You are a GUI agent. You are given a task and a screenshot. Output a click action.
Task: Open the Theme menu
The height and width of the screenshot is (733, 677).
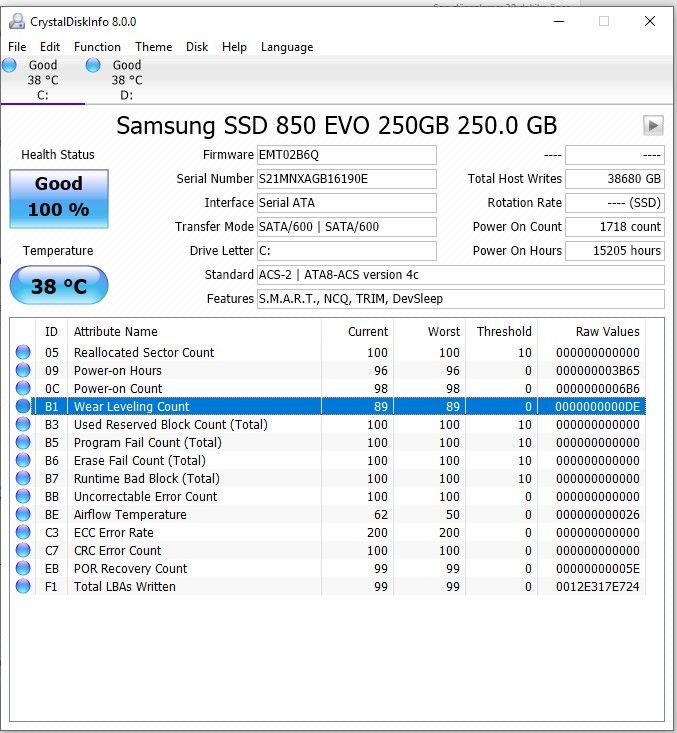click(x=153, y=47)
